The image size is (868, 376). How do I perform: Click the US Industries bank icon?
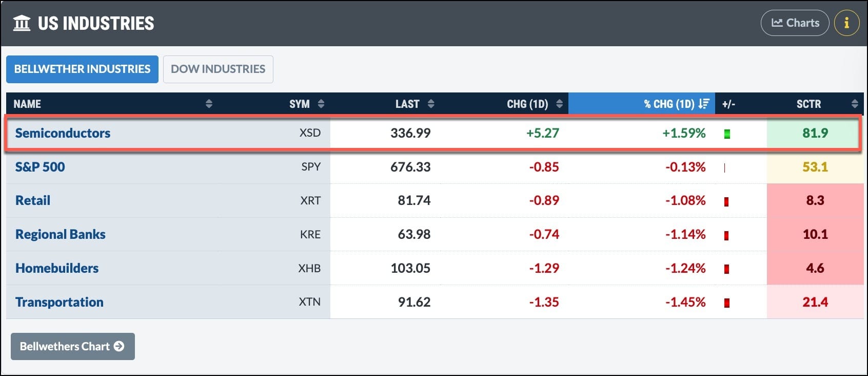22,23
